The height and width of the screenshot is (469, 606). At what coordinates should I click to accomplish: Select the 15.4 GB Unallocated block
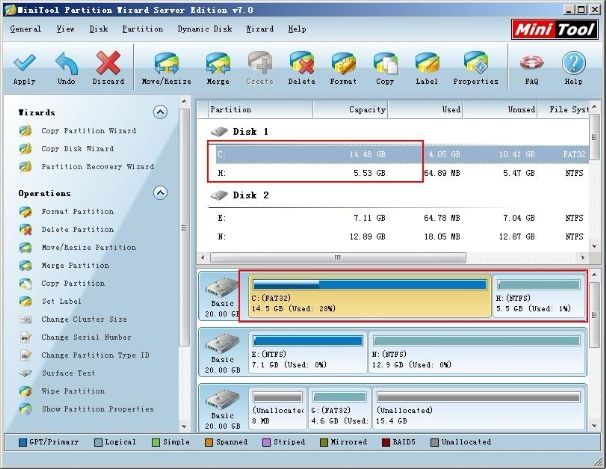click(x=479, y=409)
